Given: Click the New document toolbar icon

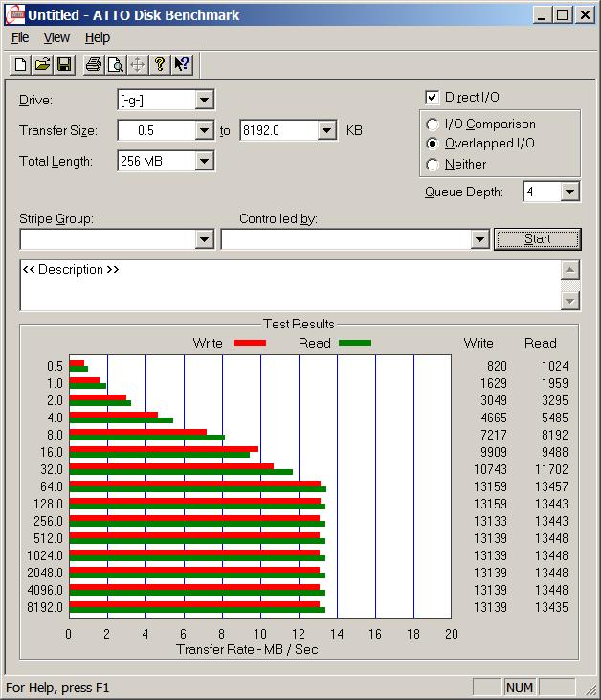Looking at the screenshot, I should coord(20,65).
